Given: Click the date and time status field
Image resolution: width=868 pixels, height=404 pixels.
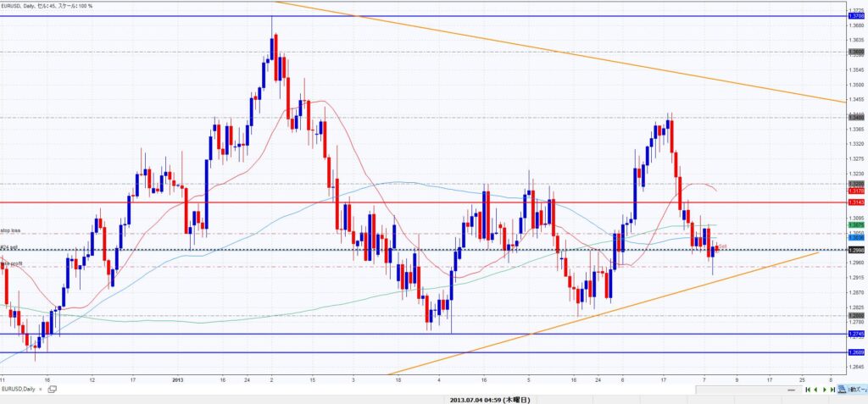Looking at the screenshot, I should [493, 399].
